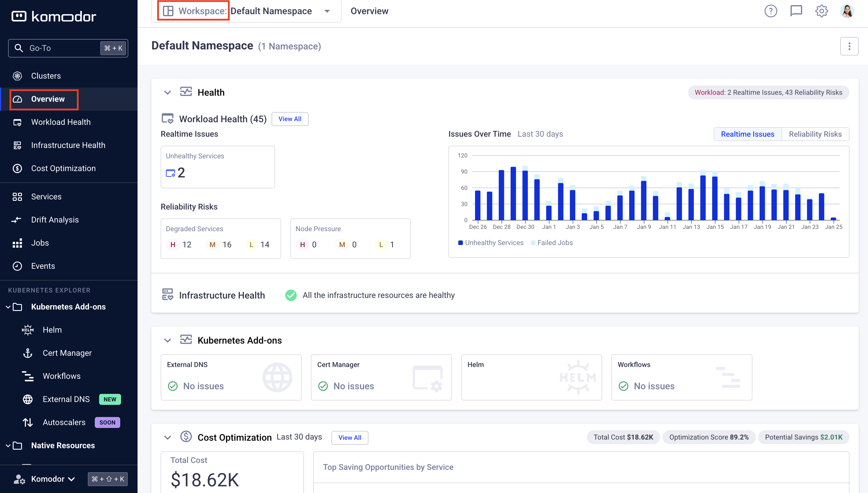This screenshot has height=493, width=868.
Task: Open the Komodor account dropdown
Action: point(53,479)
